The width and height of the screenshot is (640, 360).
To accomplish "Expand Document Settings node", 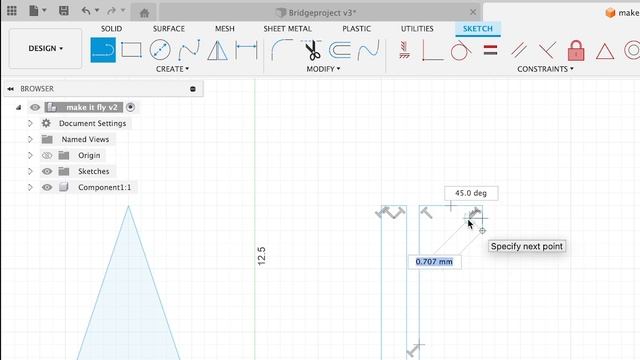I will tap(30, 123).
